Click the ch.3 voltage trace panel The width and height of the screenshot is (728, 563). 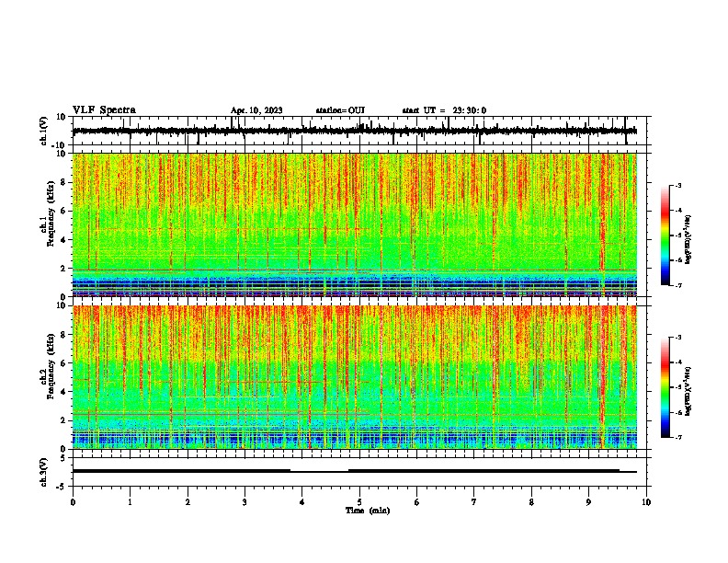coord(361,472)
